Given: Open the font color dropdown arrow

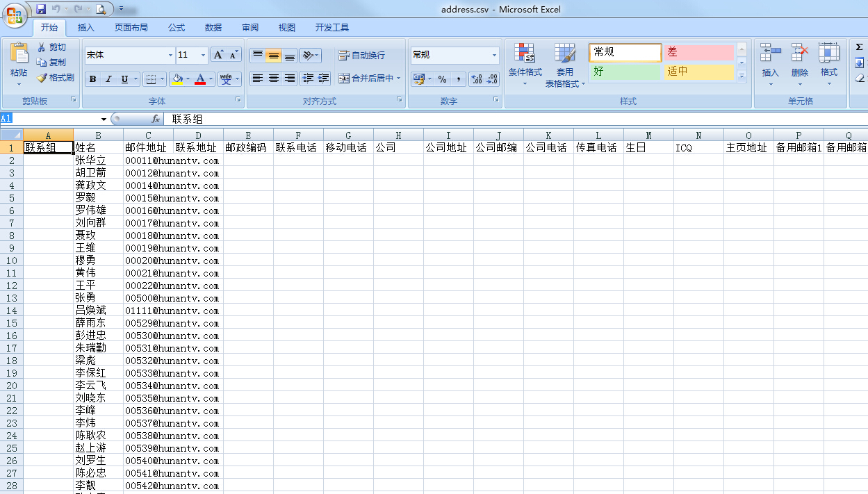Looking at the screenshot, I should pos(212,79).
